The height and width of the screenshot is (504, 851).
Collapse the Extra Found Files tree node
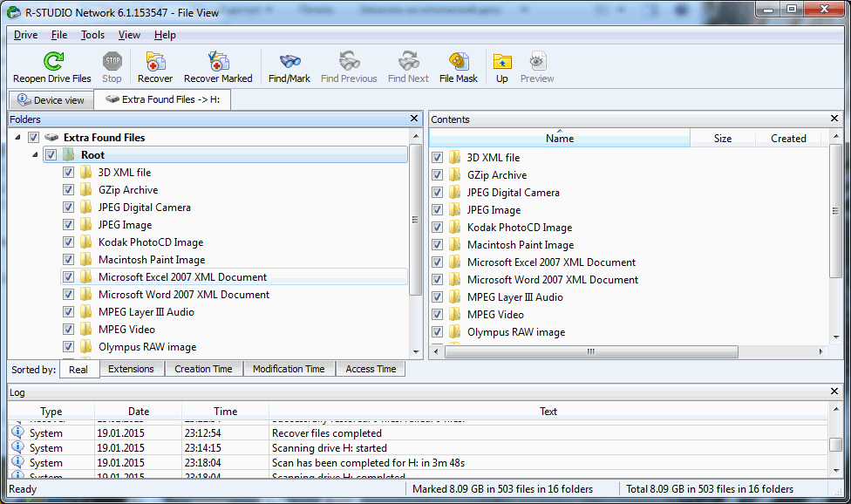point(19,138)
